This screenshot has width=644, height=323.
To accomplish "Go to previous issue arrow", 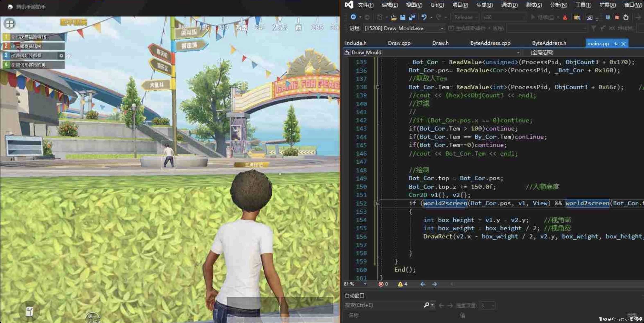I will tap(423, 284).
